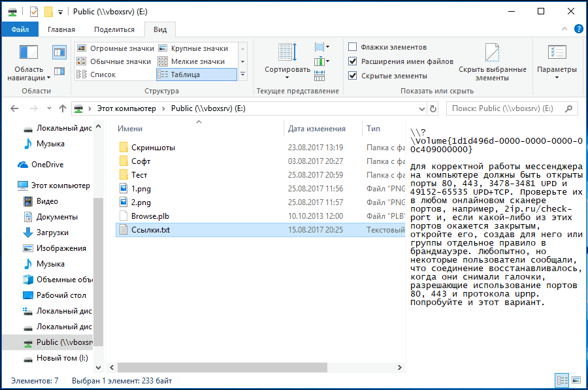Select the Список layout option
588x390 pixels.
(103, 74)
